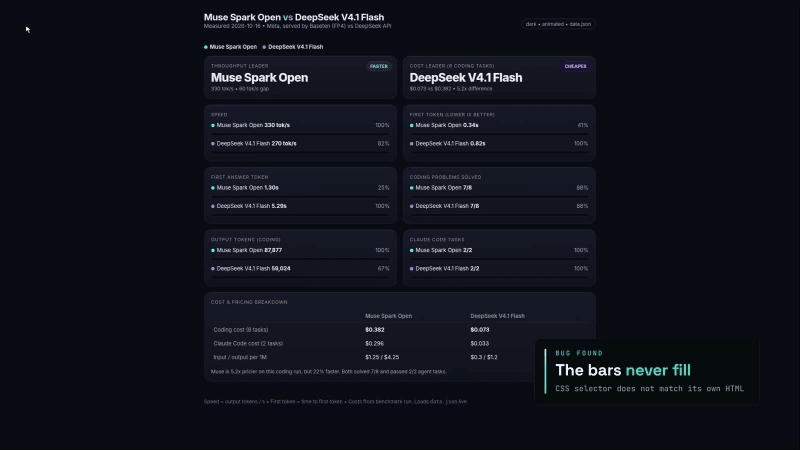Click the Input / output per 1M row label
This screenshot has height=450, width=800.
pos(240,357)
